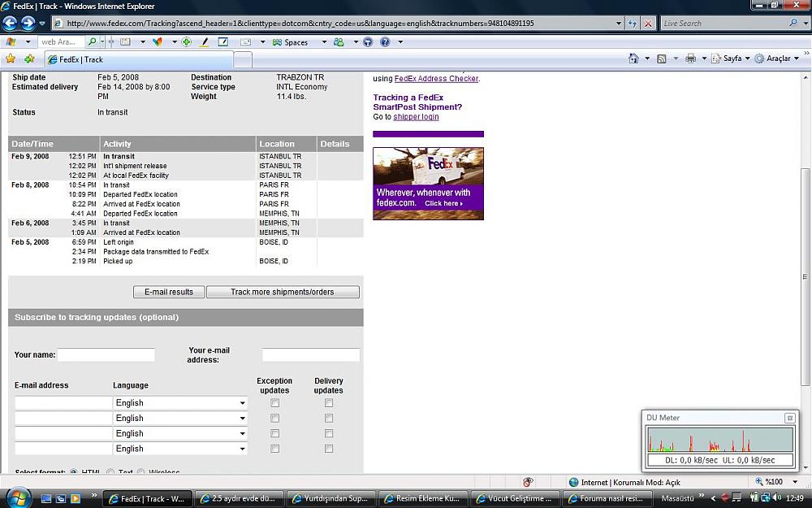Viewport: 812px width, 508px height.
Task: Check Delivery updates box in fourth e-mail row
Action: click(x=329, y=449)
